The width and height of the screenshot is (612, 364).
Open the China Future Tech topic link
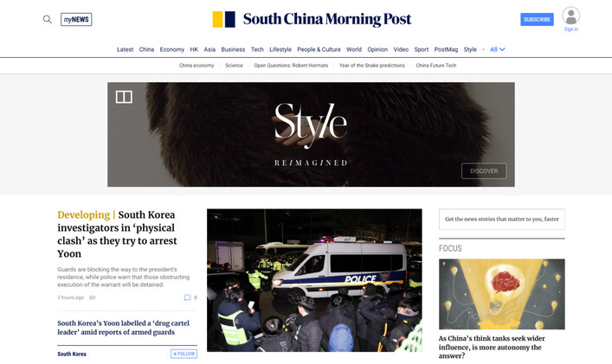[436, 66]
